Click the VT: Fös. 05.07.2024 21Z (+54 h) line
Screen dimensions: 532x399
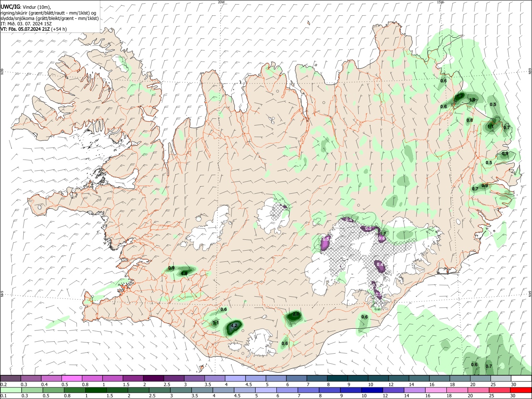pyautogui.click(x=33, y=29)
